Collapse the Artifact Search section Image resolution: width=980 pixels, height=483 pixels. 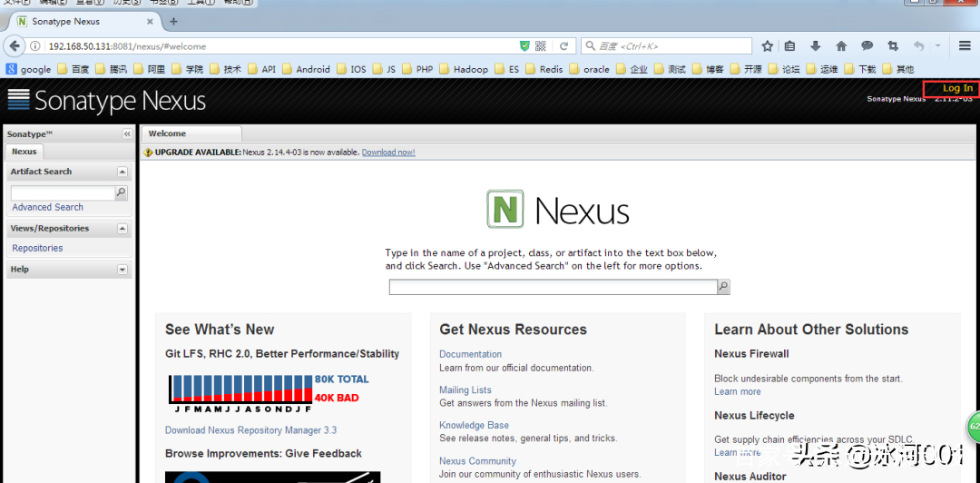pyautogui.click(x=122, y=172)
